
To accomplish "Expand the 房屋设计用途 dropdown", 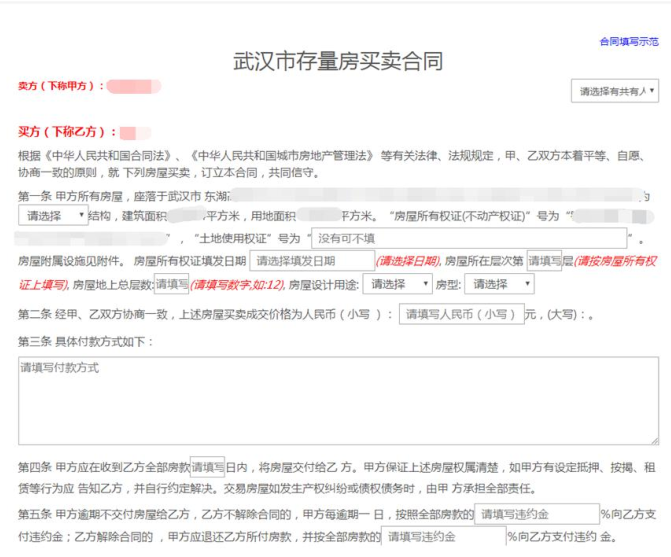I will (x=397, y=284).
